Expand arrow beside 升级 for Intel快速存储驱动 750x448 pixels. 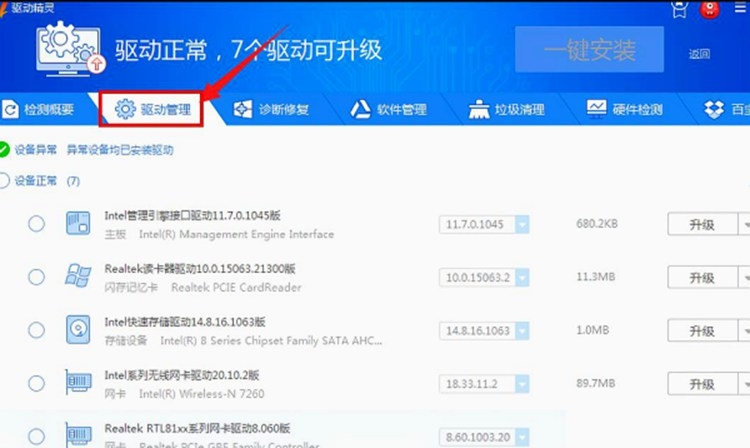[x=745, y=330]
